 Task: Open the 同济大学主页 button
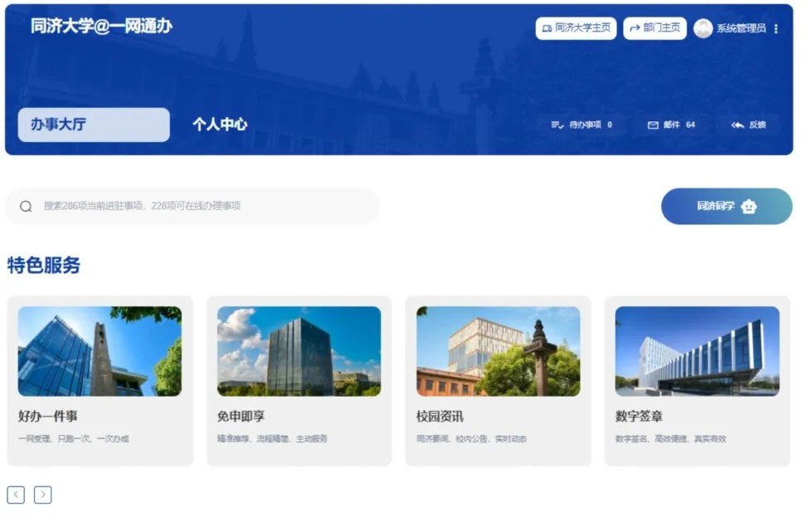pos(576,28)
